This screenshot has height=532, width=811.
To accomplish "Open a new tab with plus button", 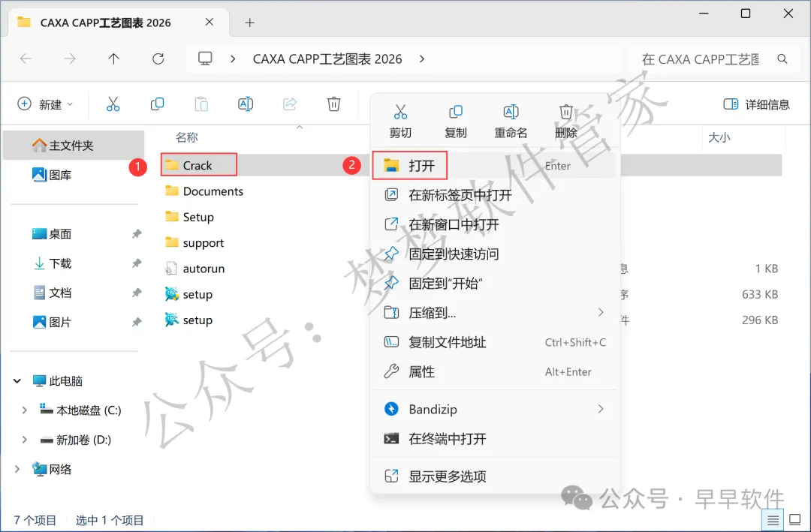I will 250,23.
